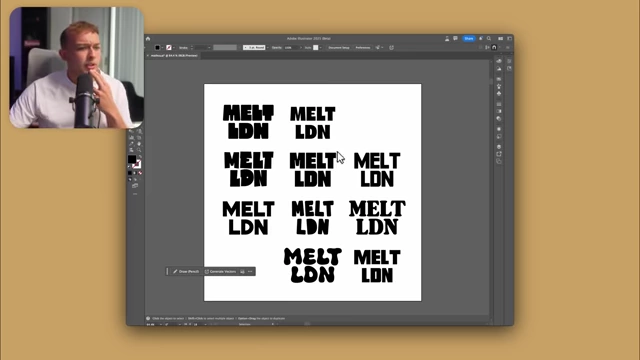Click the contextual task bar grip handle
The image size is (640, 360).
167,271
